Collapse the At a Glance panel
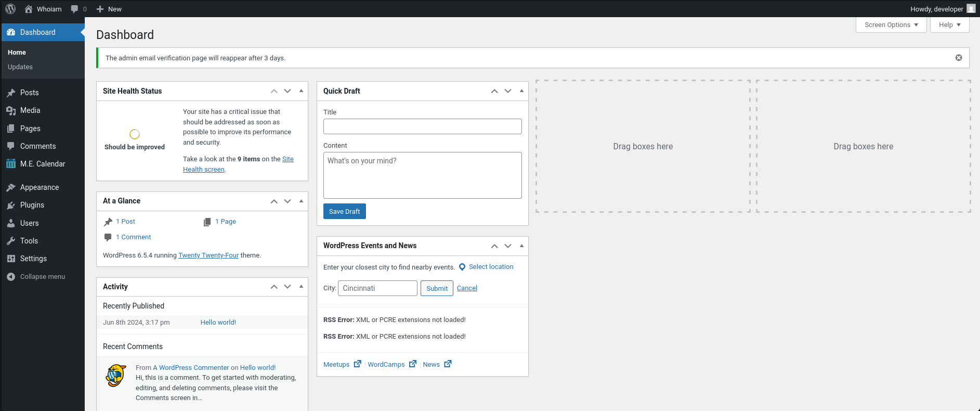Screen dimensions: 980x411 tap(301, 201)
